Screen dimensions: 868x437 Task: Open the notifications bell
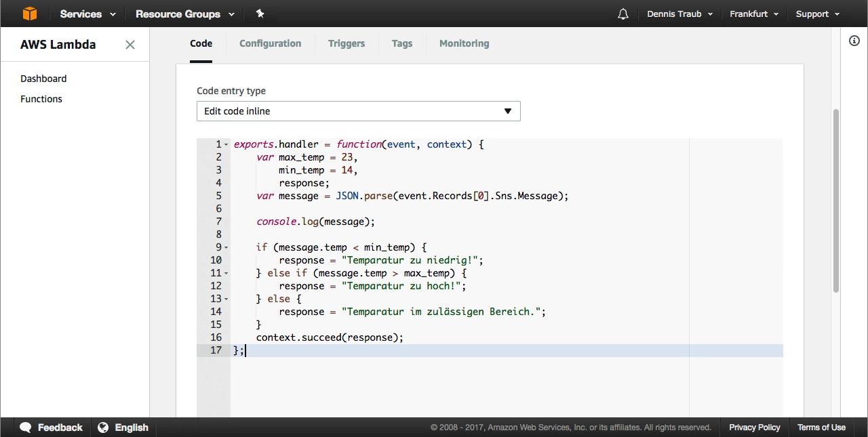tap(623, 14)
